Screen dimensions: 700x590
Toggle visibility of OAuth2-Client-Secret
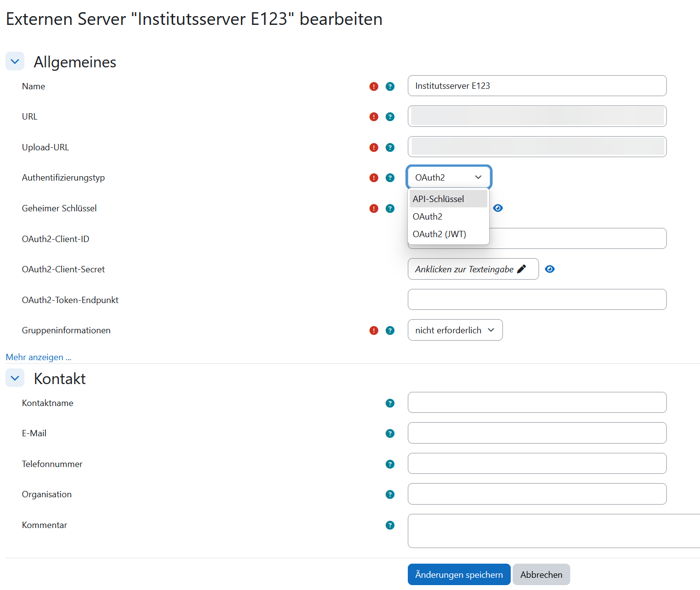[x=550, y=269]
